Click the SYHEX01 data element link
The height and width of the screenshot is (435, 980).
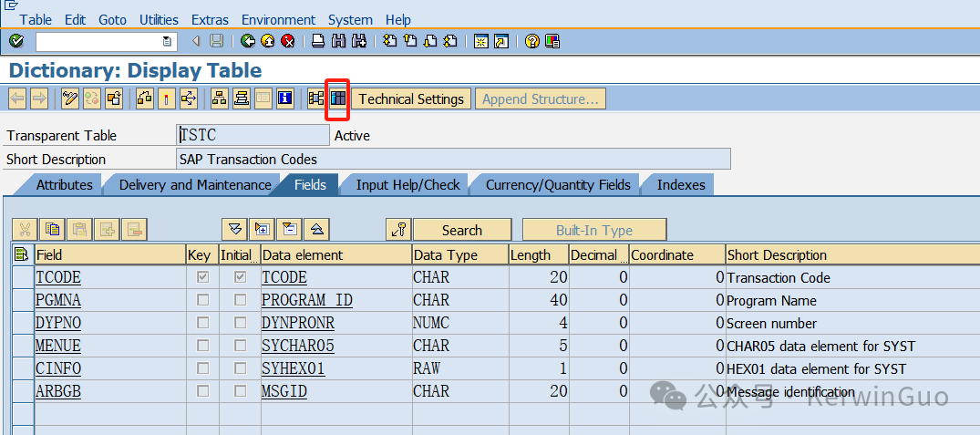294,368
